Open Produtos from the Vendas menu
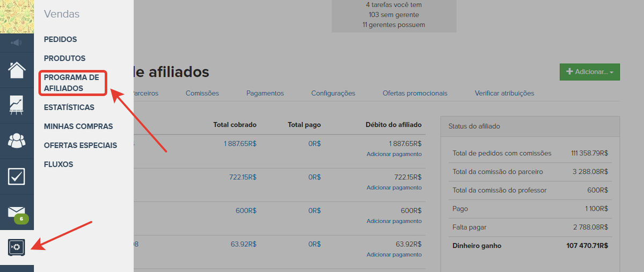 tap(64, 58)
